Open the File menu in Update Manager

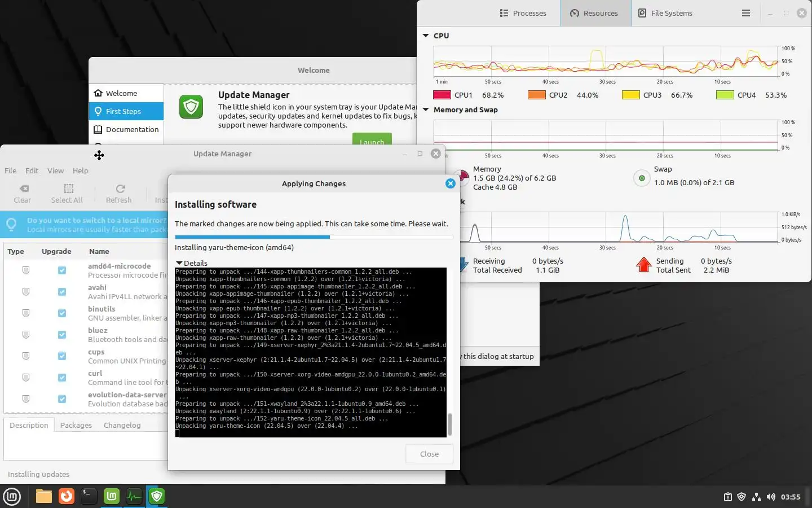click(10, 170)
